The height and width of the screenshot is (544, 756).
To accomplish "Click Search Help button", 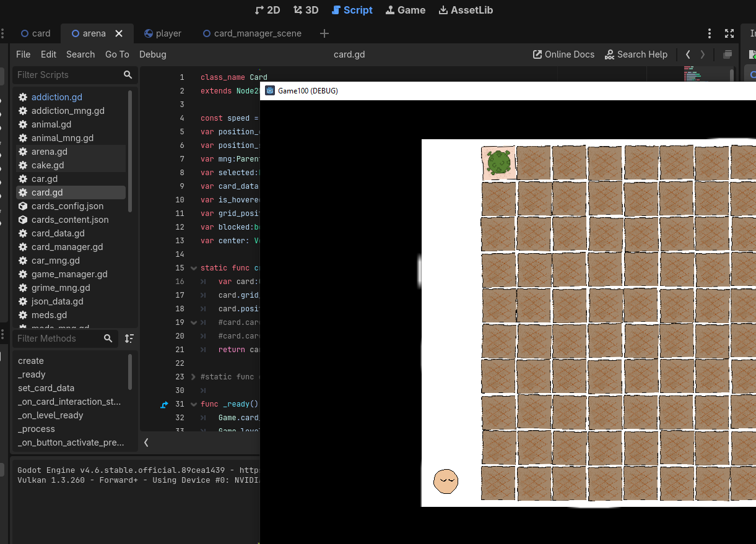I will click(x=636, y=54).
